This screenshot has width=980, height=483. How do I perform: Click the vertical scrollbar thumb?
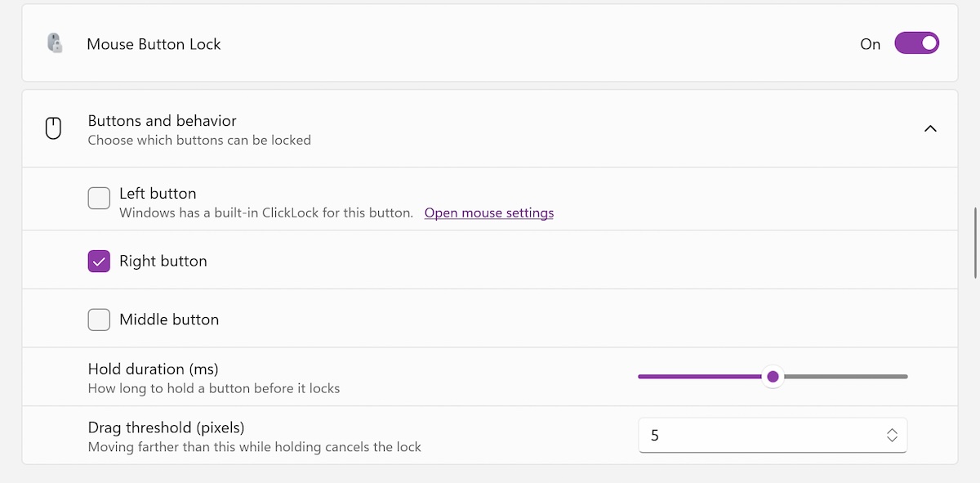(x=975, y=244)
